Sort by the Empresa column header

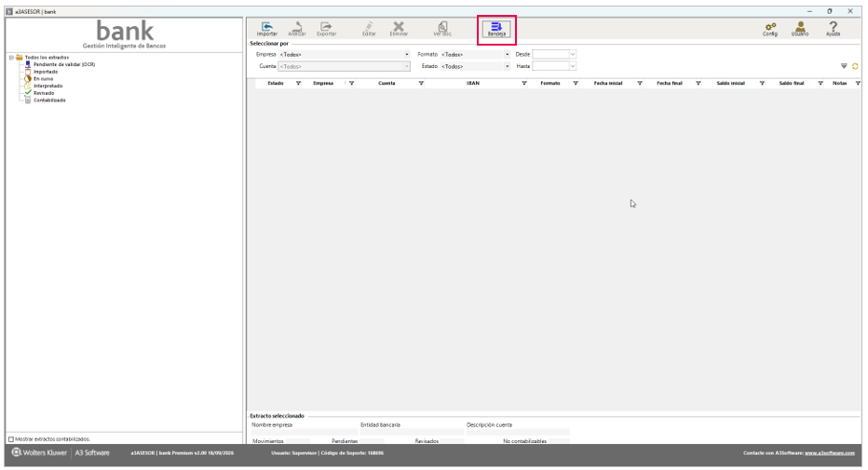(323, 84)
